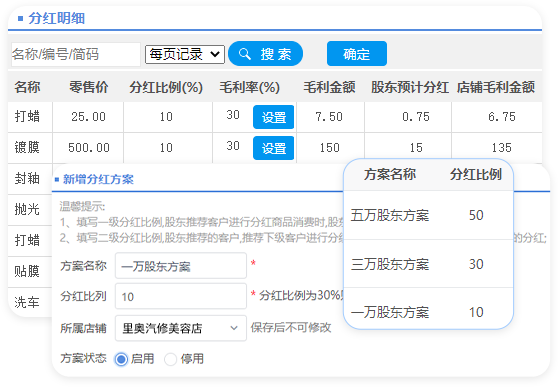Image resolution: width=558 pixels, height=387 pixels.
Task: Click the 0.75 shareholder dividend cell
Action: pos(416,117)
